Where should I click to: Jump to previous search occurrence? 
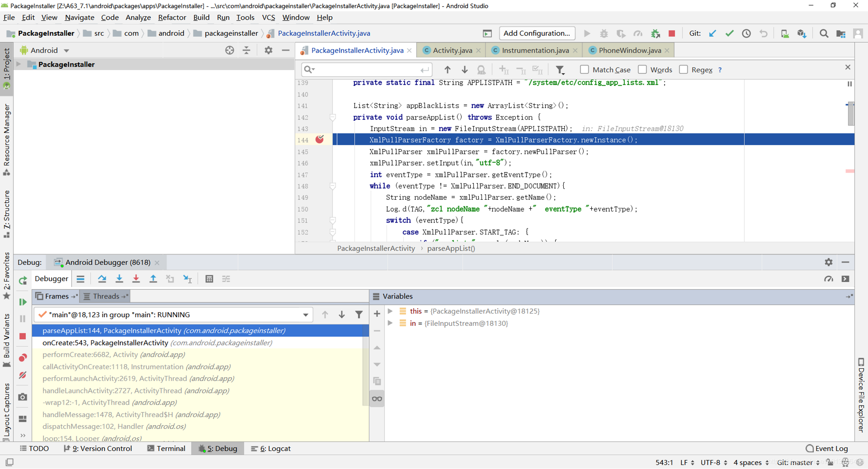pyautogui.click(x=447, y=70)
